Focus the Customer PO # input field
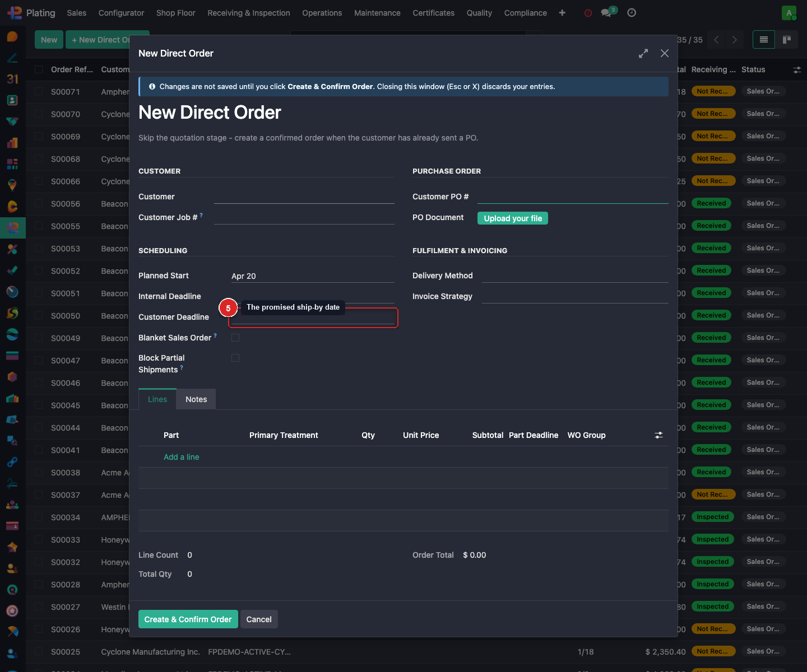 click(572, 197)
